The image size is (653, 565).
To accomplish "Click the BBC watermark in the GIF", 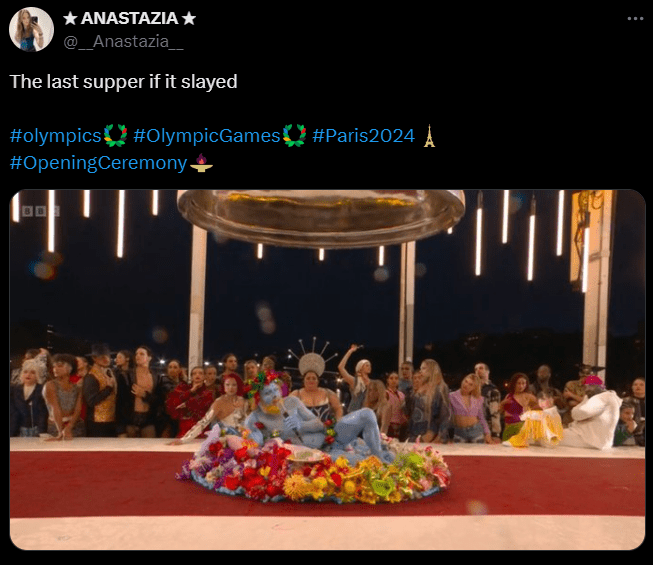I will click(41, 211).
